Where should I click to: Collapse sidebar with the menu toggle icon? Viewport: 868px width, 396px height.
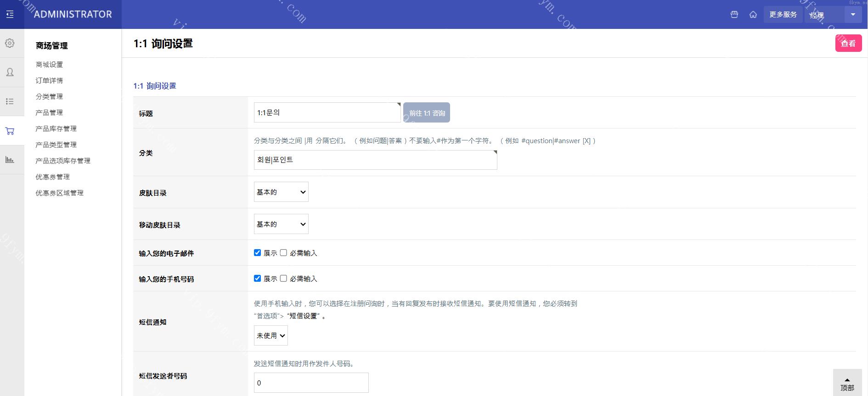10,14
